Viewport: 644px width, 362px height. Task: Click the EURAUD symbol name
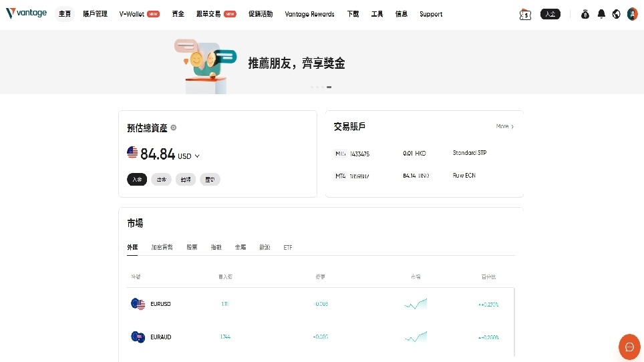[160, 337]
